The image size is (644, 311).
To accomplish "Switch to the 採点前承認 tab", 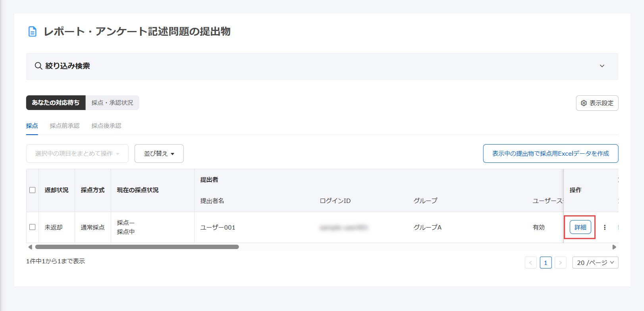I will click(x=65, y=126).
